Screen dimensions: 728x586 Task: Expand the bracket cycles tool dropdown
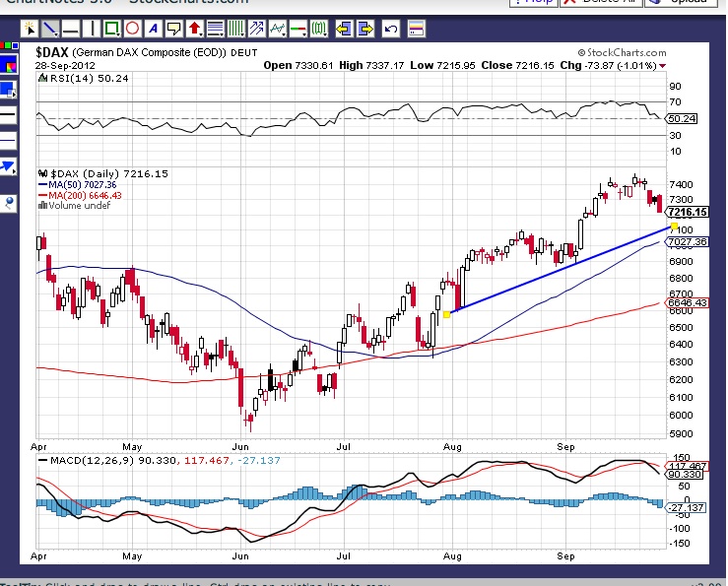pyautogui.click(x=325, y=34)
